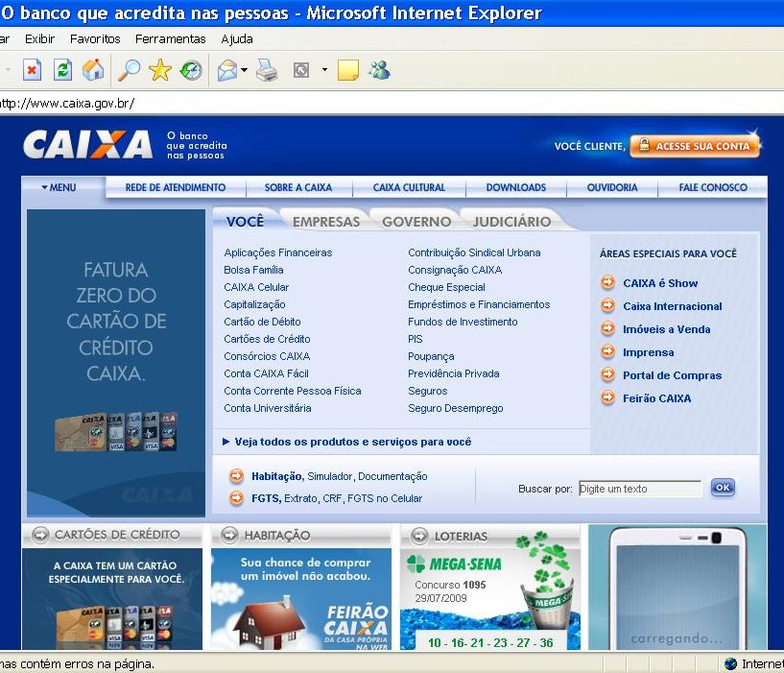
Task: Open the Feirão CAIXA house banner
Action: click(x=301, y=599)
